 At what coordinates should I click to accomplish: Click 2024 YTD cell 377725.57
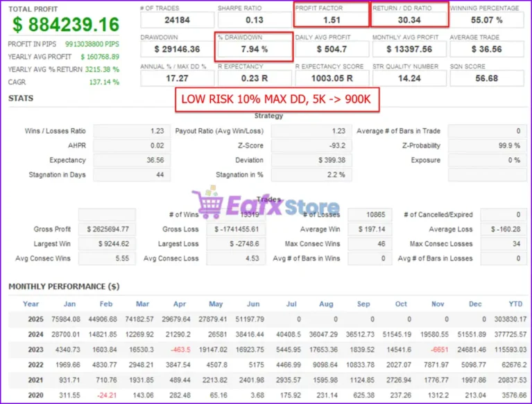pos(510,335)
